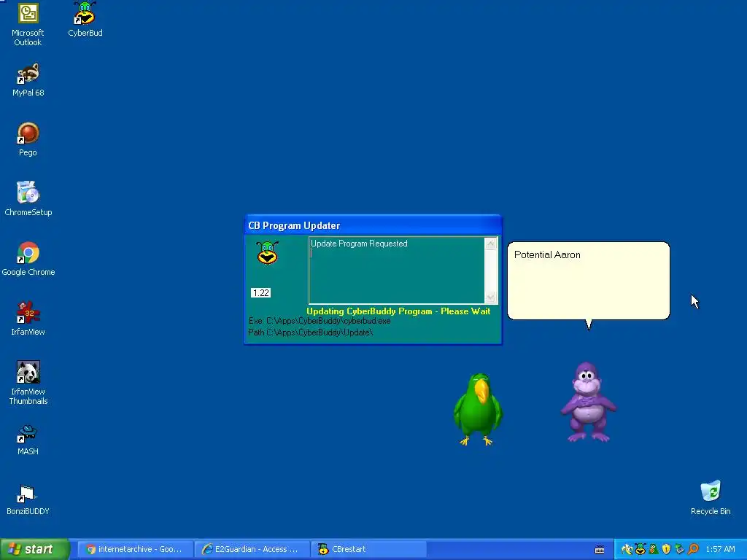Click the orange magnifier tray icon
This screenshot has width=747, height=560.
pyautogui.click(x=693, y=550)
